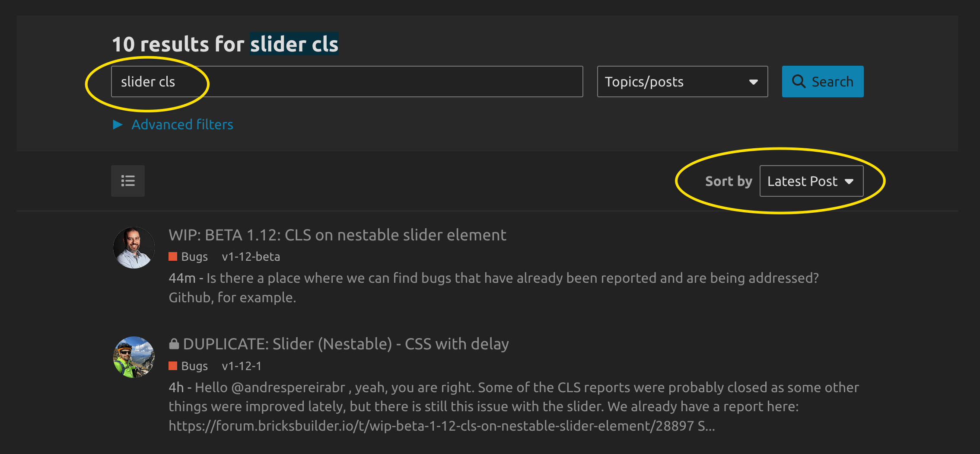The image size is (980, 454).
Task: Select the v1-12-1 tag
Action: coord(242,366)
